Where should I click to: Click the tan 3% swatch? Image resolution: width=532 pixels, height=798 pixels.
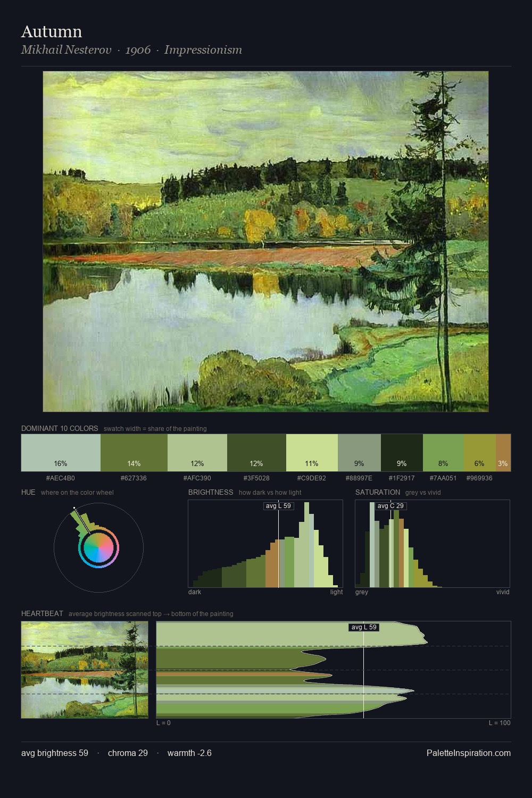(x=503, y=453)
